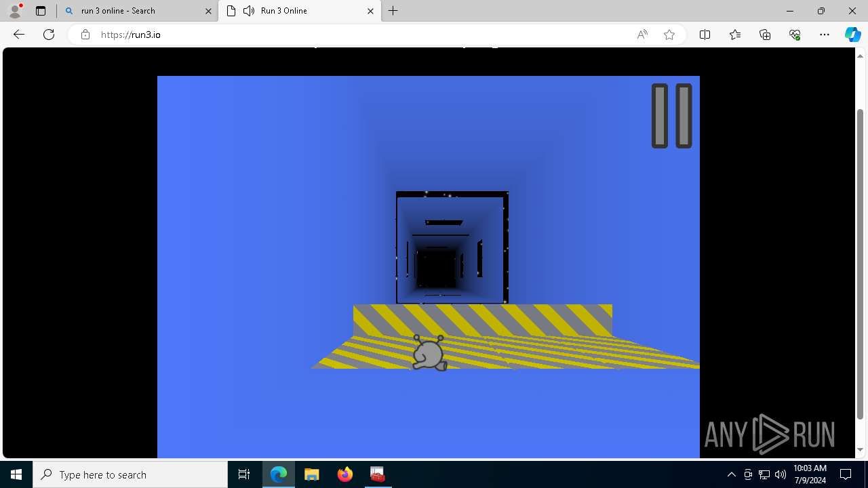The width and height of the screenshot is (868, 488).
Task: Show hidden system tray icons
Action: (731, 474)
